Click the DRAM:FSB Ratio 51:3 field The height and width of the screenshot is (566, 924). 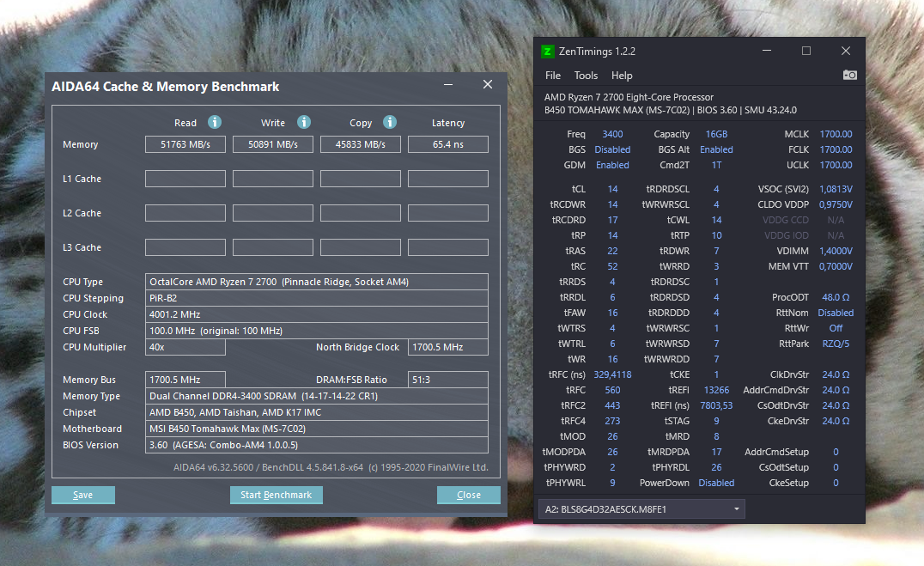(x=448, y=380)
